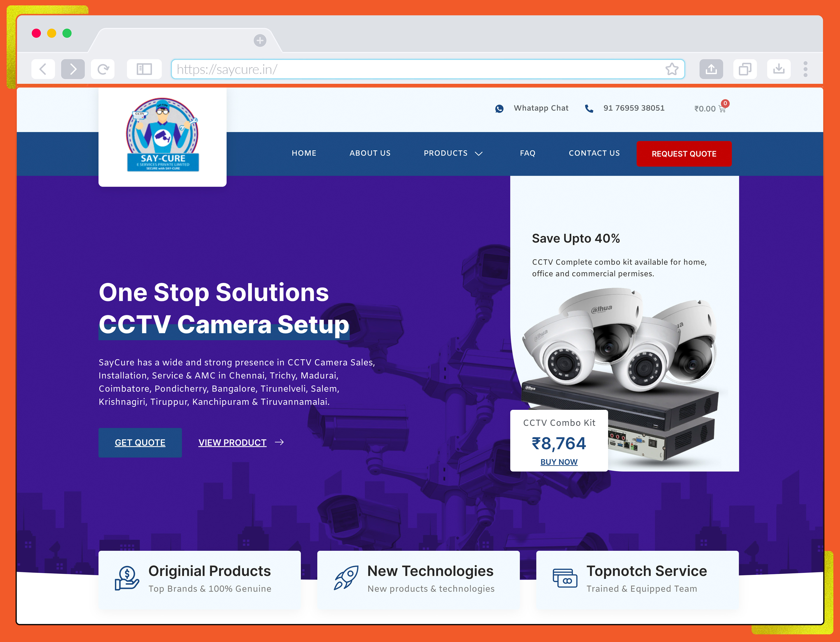Open the FAQ menu item
The image size is (840, 642).
point(527,153)
